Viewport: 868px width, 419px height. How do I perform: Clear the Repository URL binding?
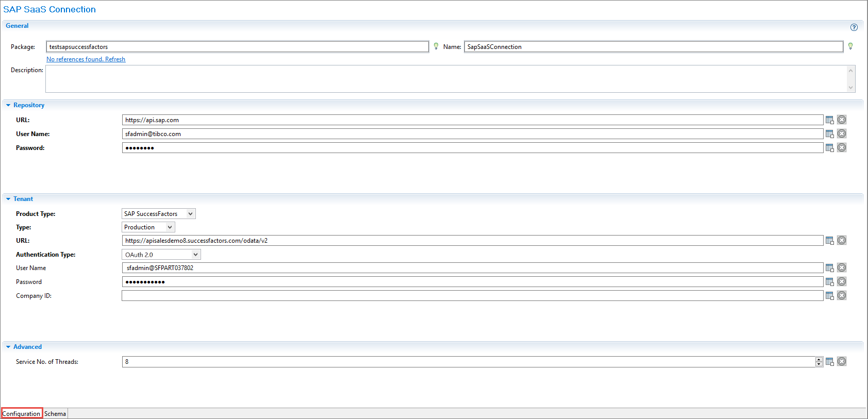tap(842, 120)
